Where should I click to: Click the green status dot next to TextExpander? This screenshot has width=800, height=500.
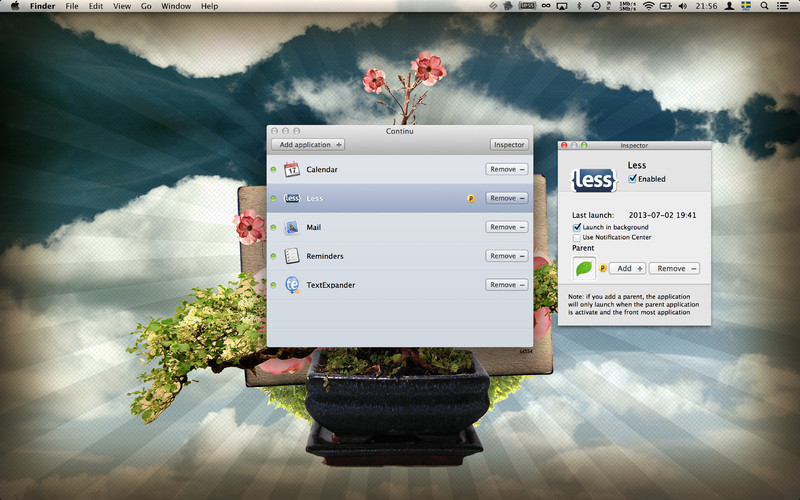(x=273, y=285)
